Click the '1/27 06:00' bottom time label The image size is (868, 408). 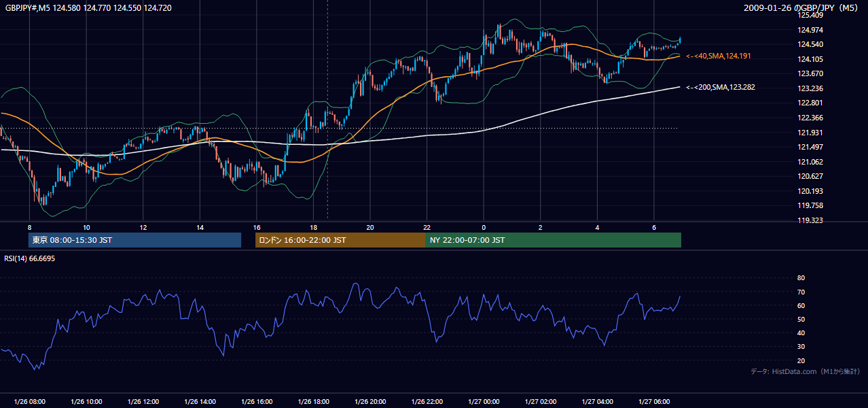[654, 402]
